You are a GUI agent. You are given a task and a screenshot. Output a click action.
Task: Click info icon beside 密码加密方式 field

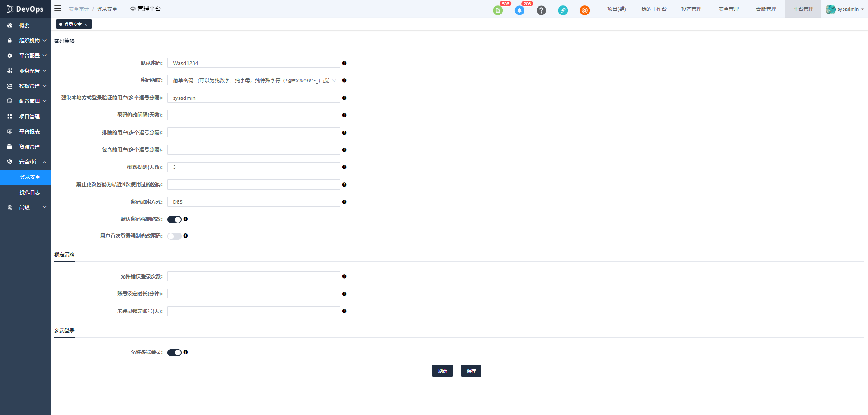[x=344, y=202]
